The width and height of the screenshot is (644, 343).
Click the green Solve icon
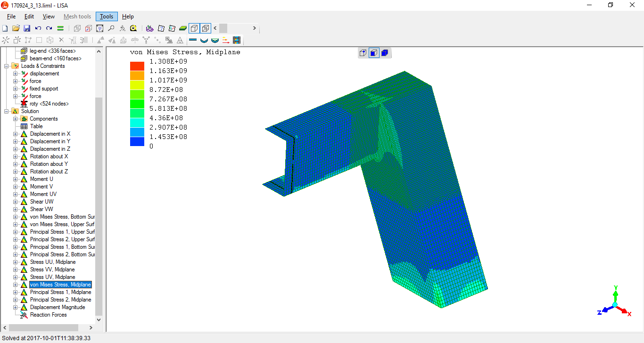[60, 28]
